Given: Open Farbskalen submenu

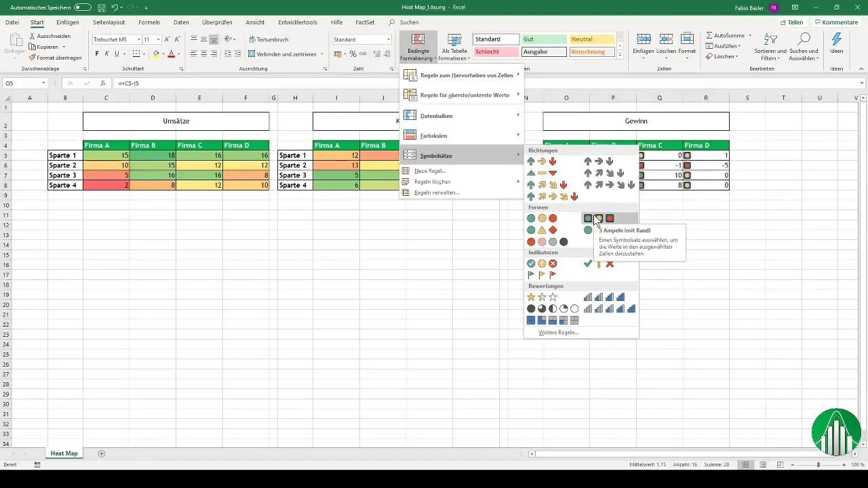Looking at the screenshot, I should [x=462, y=135].
